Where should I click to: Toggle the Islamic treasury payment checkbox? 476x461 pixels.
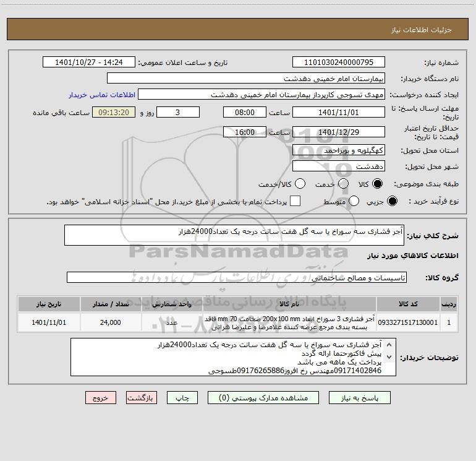[295, 201]
